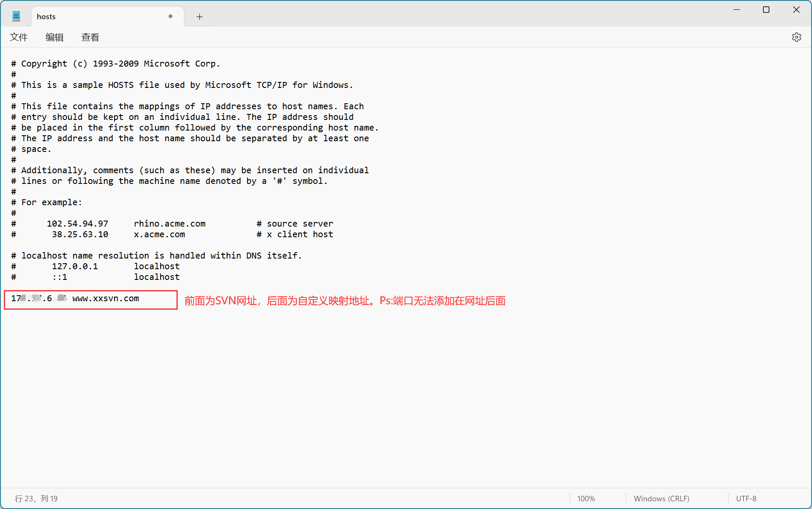Click line starting 'lines or following the machine'
Viewport: 812px width, 509px height.
click(x=169, y=181)
